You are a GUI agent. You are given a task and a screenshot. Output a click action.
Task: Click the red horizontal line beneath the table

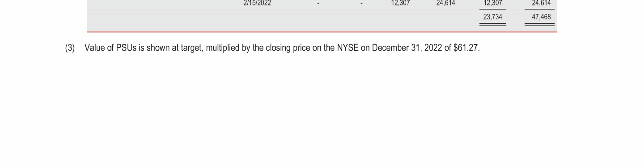[322, 32]
